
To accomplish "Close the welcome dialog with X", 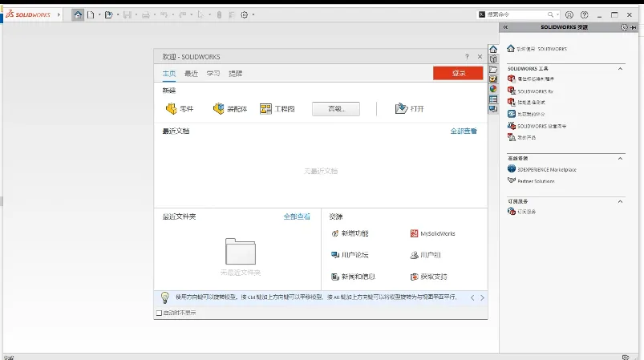I will point(480,57).
